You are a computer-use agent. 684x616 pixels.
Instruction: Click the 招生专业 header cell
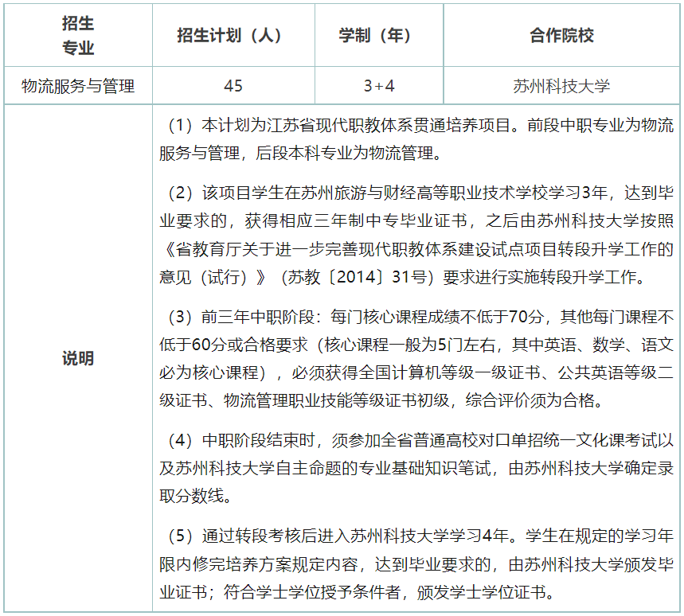point(78,35)
